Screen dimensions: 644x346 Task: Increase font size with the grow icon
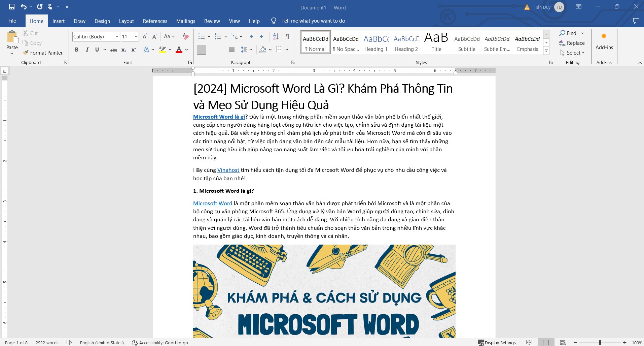tap(145, 36)
